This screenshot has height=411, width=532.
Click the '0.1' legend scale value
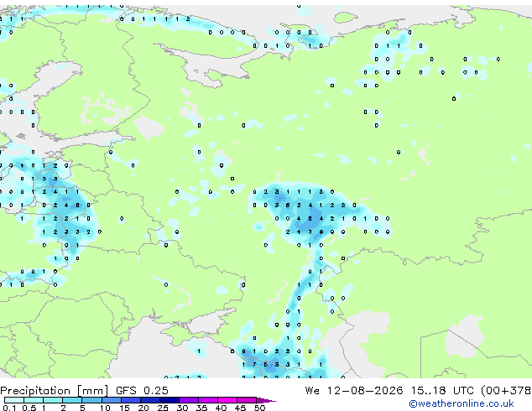(x=9, y=408)
